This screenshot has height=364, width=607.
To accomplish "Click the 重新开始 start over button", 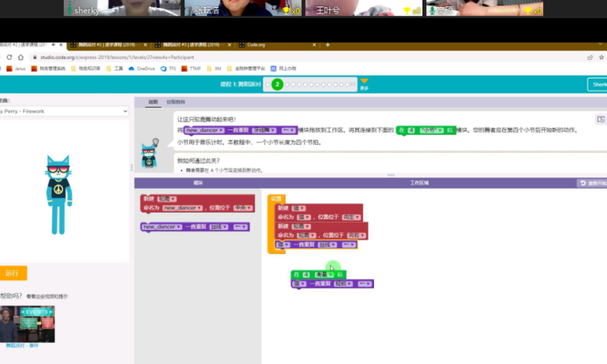I will tap(592, 183).
